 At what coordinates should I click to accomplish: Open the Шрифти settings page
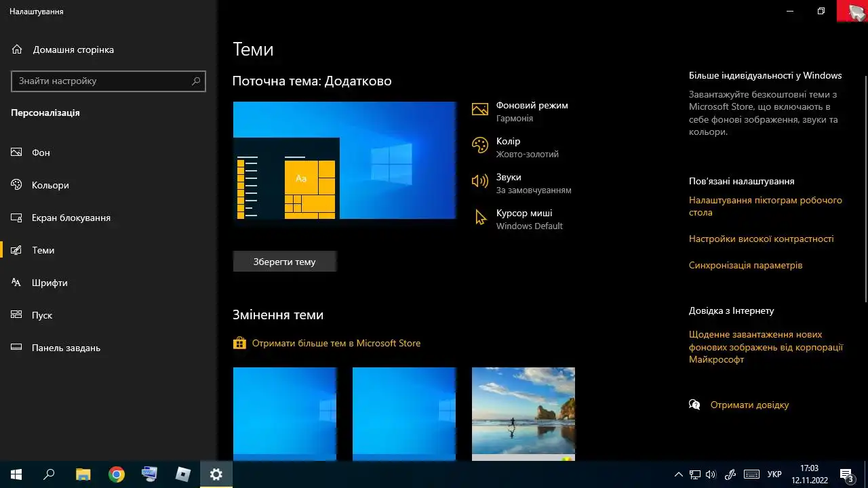point(108,283)
